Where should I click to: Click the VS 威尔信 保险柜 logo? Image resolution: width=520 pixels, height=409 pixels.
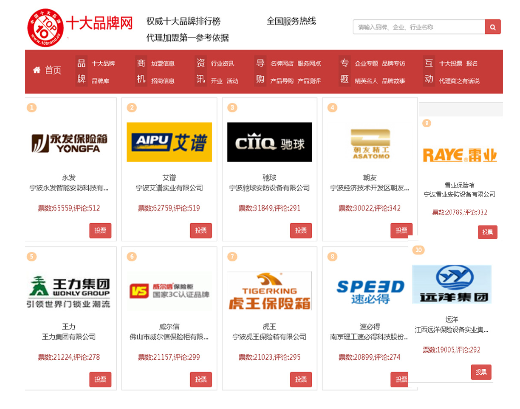click(169, 291)
